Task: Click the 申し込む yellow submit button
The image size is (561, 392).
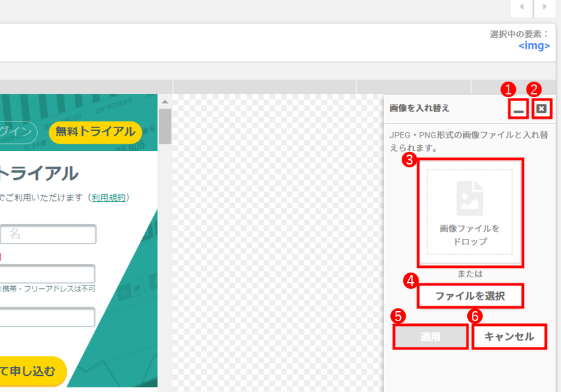Action: 33,371
